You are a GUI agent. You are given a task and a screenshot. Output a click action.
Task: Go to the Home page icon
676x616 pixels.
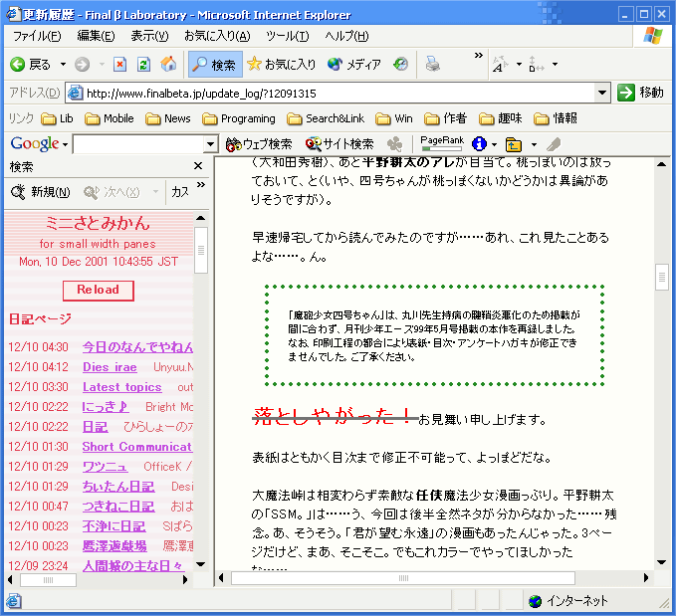(168, 65)
